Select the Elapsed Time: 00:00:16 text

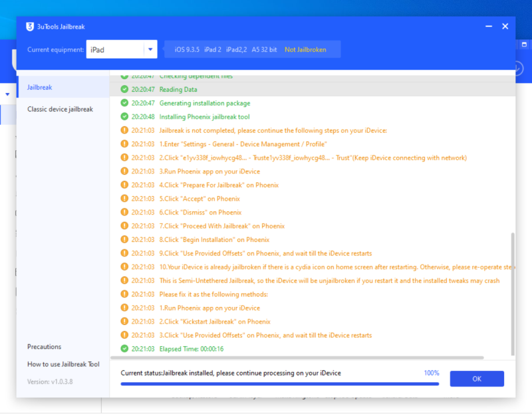(192, 349)
